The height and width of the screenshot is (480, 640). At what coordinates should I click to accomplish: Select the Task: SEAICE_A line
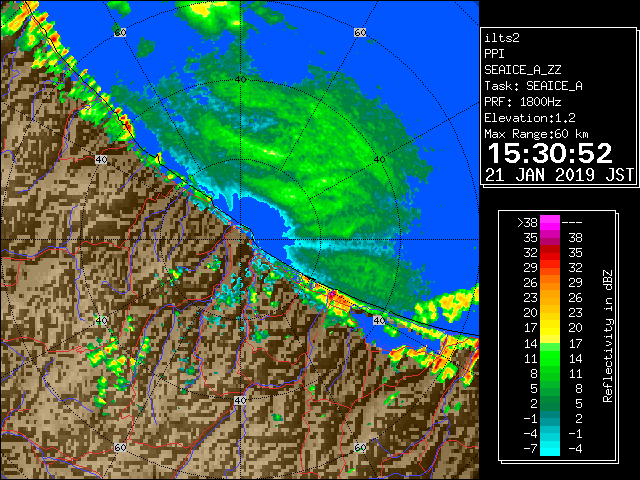533,86
